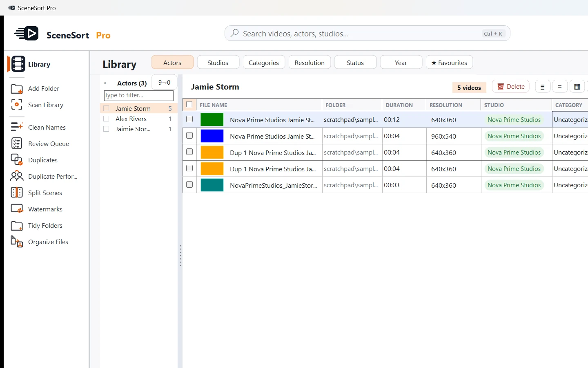Select the Year filter tab
The width and height of the screenshot is (588, 368).
401,63
